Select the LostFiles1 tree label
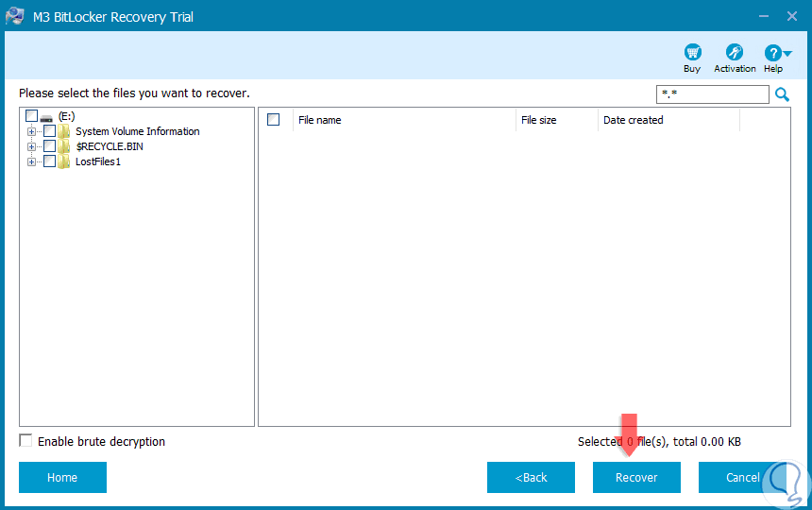Viewport: 812px width, 510px height. 98,161
